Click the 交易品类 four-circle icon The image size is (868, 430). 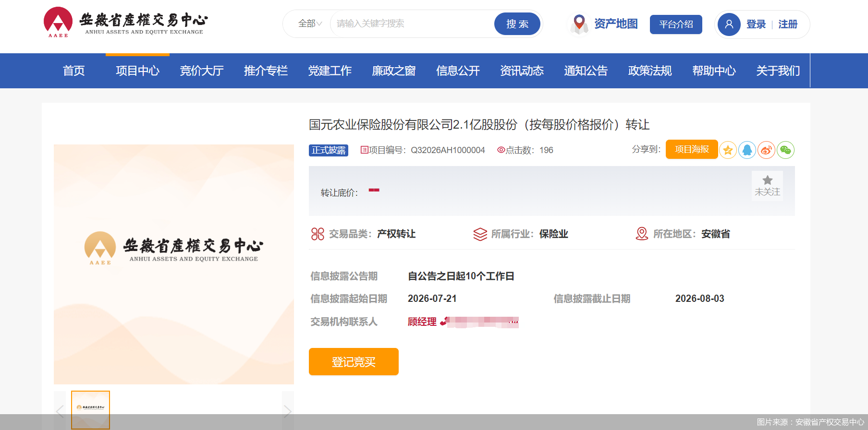[318, 234]
